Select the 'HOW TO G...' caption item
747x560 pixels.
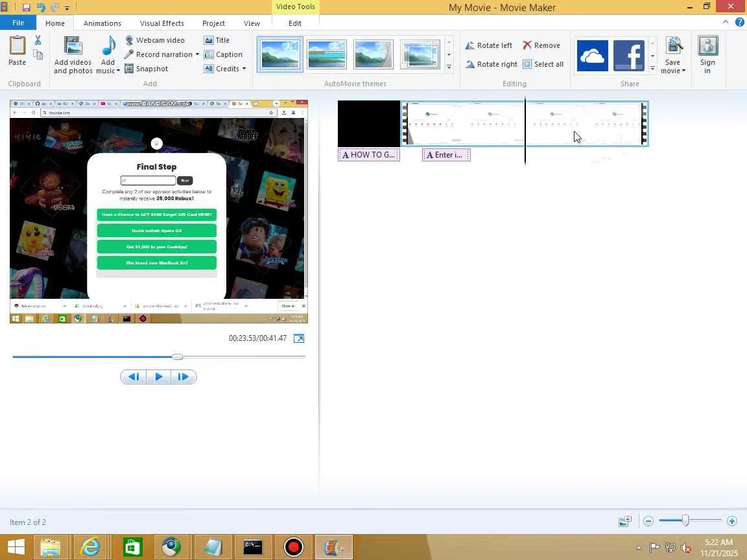point(369,155)
